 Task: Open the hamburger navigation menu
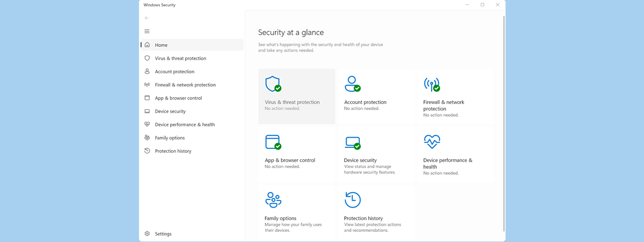click(x=147, y=31)
